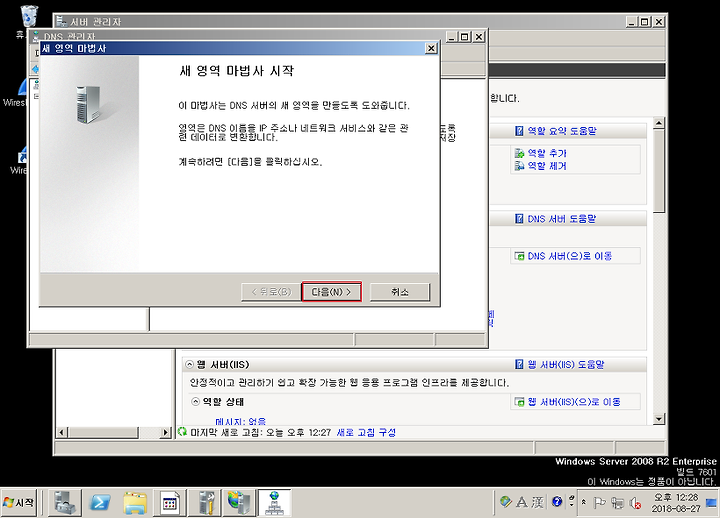Viewport: 720px width, 518px height.
Task: Click the Show Desktop button at taskbar end
Action: [x=712, y=502]
